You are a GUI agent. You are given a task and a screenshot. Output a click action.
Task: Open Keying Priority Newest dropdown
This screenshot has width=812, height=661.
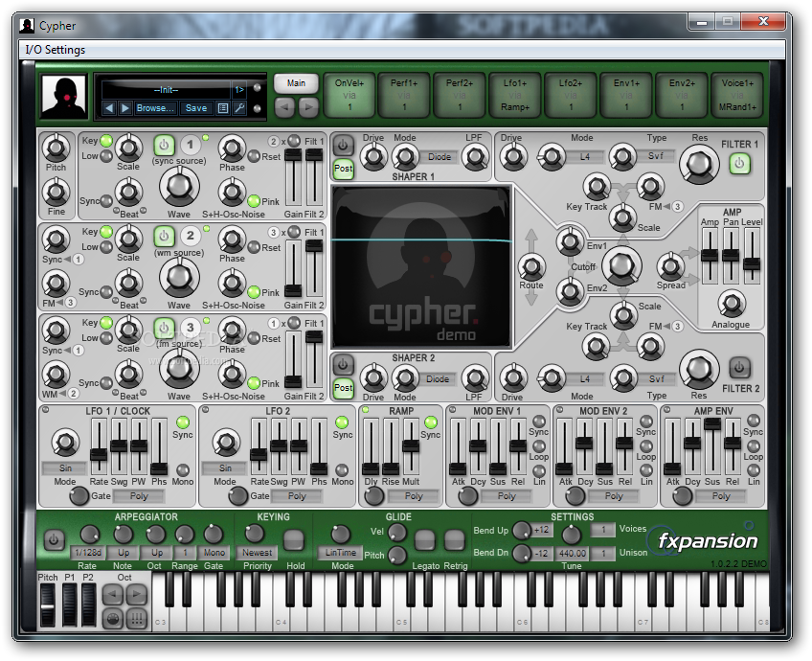(x=257, y=552)
